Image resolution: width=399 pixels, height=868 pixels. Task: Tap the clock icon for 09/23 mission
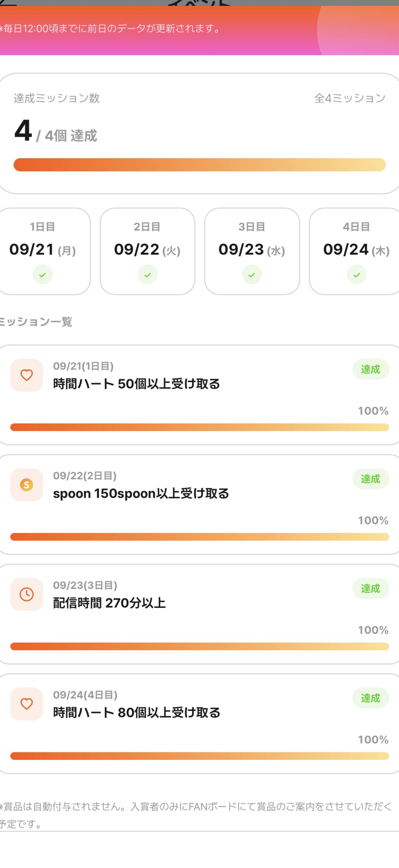pos(27,594)
